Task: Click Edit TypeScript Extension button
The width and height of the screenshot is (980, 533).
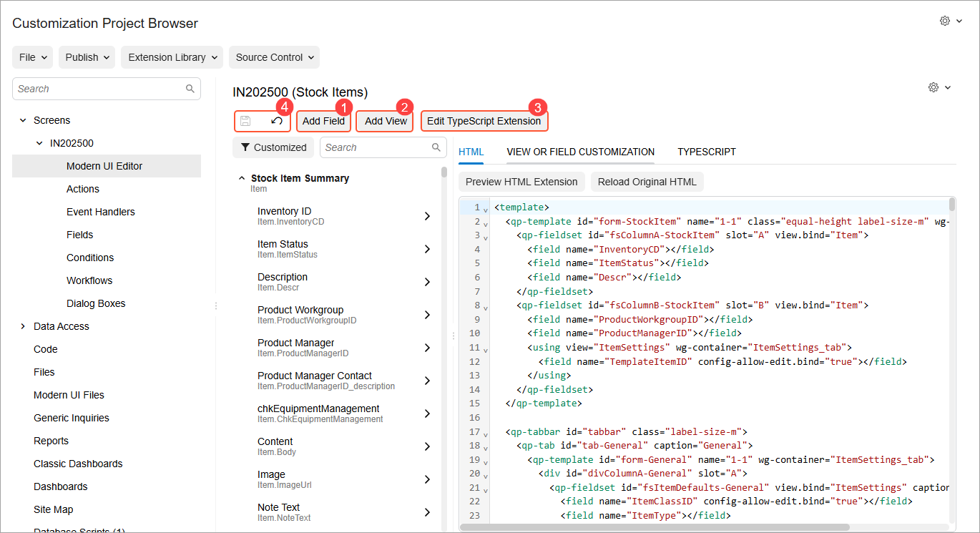Action: pos(484,121)
